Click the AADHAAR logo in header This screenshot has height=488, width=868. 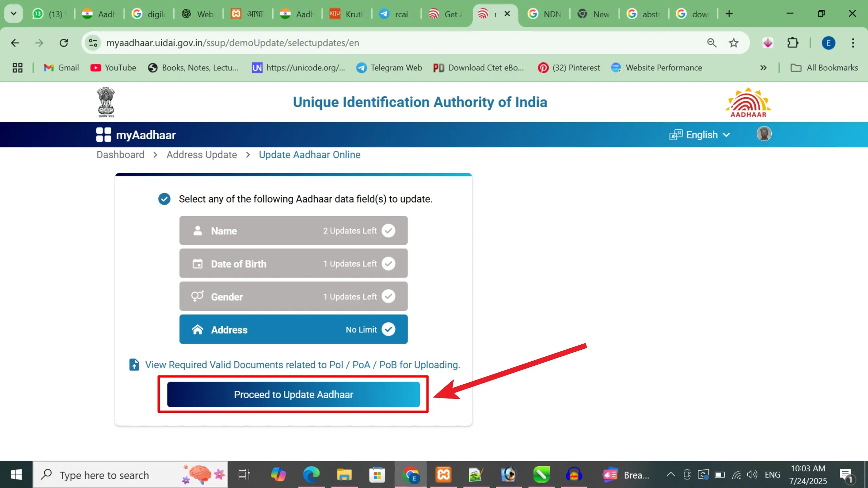click(x=748, y=103)
